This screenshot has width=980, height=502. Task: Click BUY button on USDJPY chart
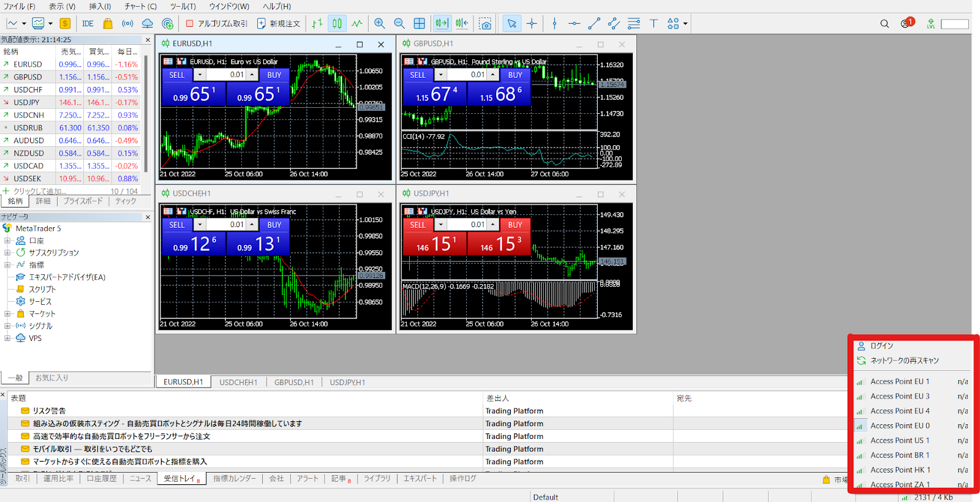tap(514, 225)
